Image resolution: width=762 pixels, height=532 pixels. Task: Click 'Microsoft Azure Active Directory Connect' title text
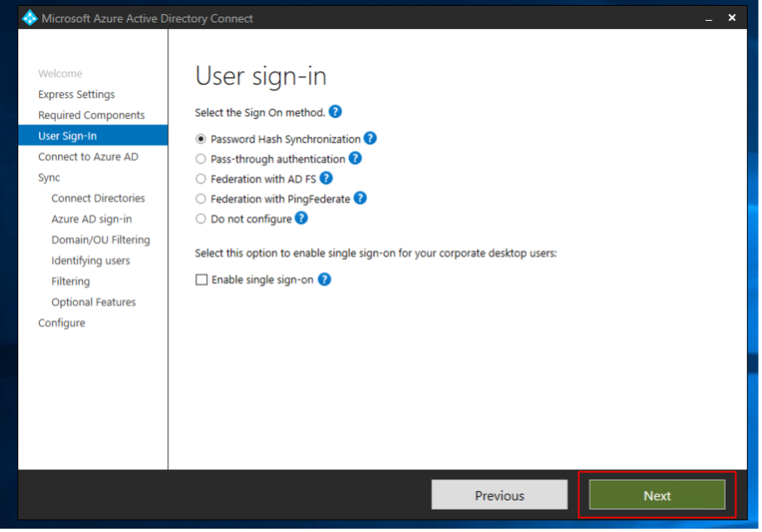(x=148, y=18)
